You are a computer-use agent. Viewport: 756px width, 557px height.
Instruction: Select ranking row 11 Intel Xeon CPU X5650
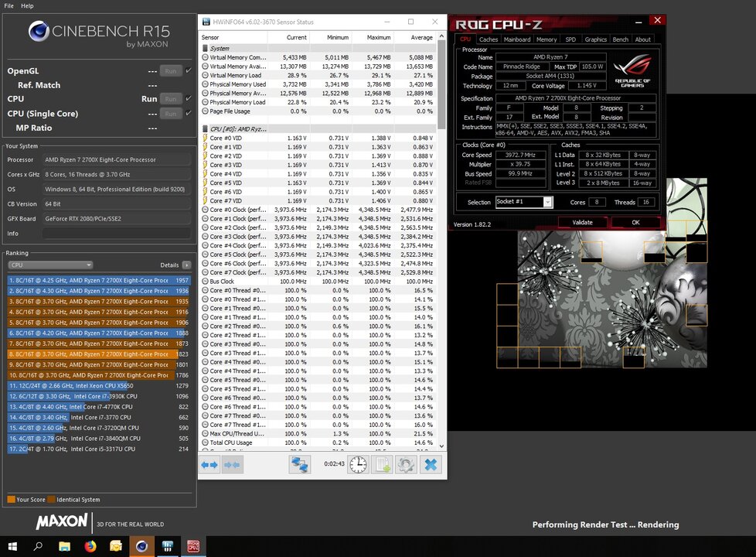99,386
